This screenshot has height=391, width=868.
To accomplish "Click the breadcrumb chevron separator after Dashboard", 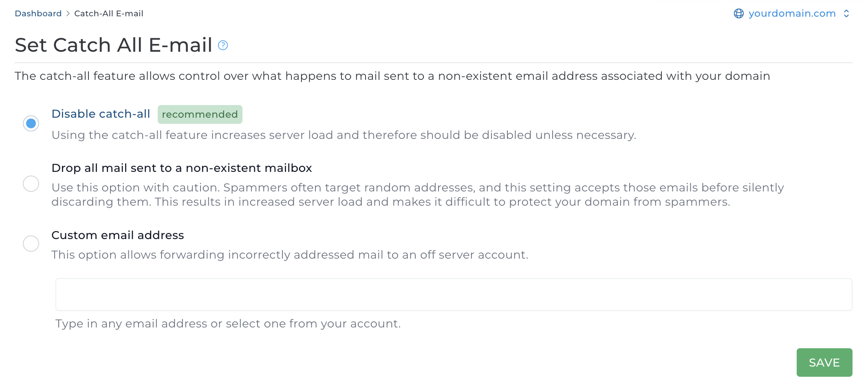I will pos(68,13).
